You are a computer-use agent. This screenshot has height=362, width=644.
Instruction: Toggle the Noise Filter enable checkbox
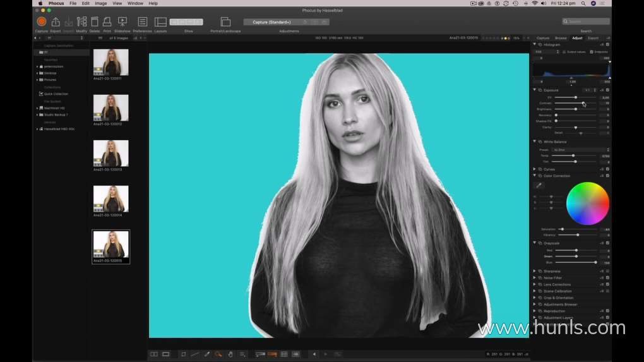pos(607,278)
